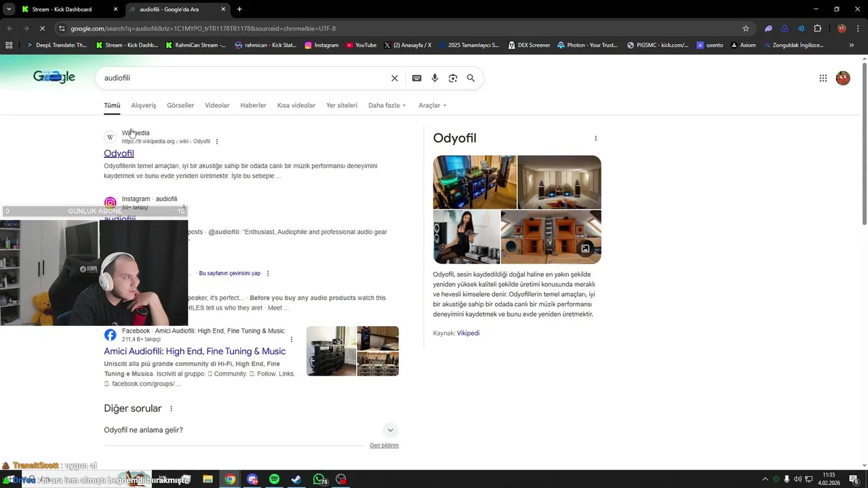Open more options for the Wikipedia result
This screenshot has width=868, height=488.
tap(217, 142)
